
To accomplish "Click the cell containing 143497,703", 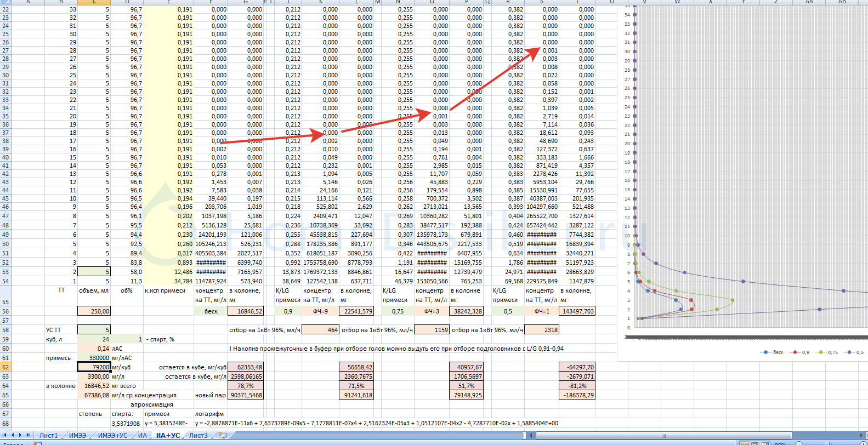I will (x=577, y=311).
